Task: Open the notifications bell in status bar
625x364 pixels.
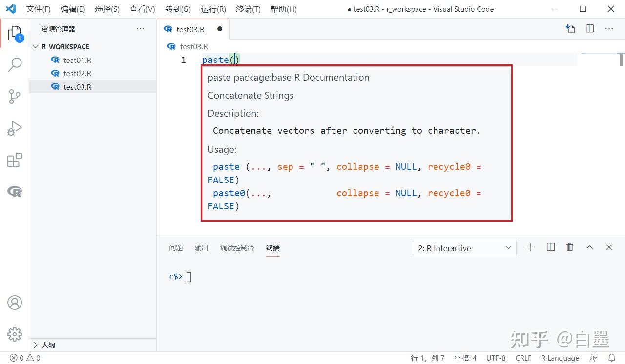Action: point(612,358)
